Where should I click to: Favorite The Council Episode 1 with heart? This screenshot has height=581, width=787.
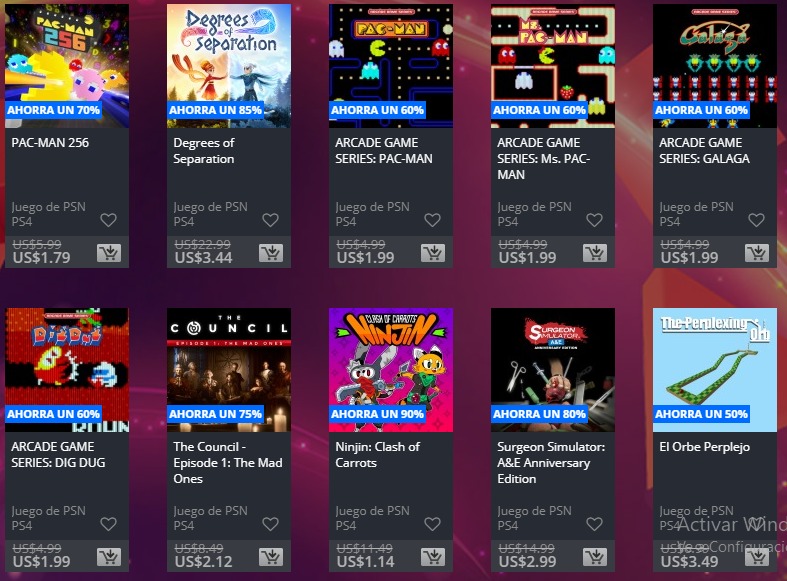[x=271, y=524]
